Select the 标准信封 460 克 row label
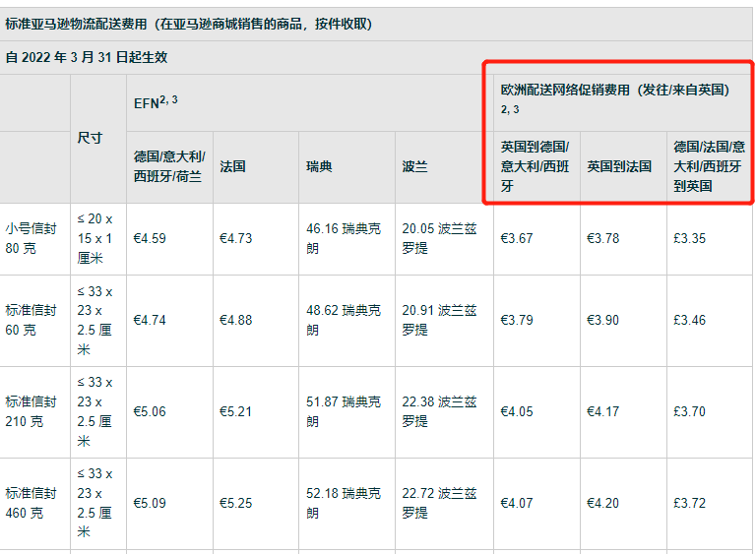The height and width of the screenshot is (554, 756). (31, 503)
